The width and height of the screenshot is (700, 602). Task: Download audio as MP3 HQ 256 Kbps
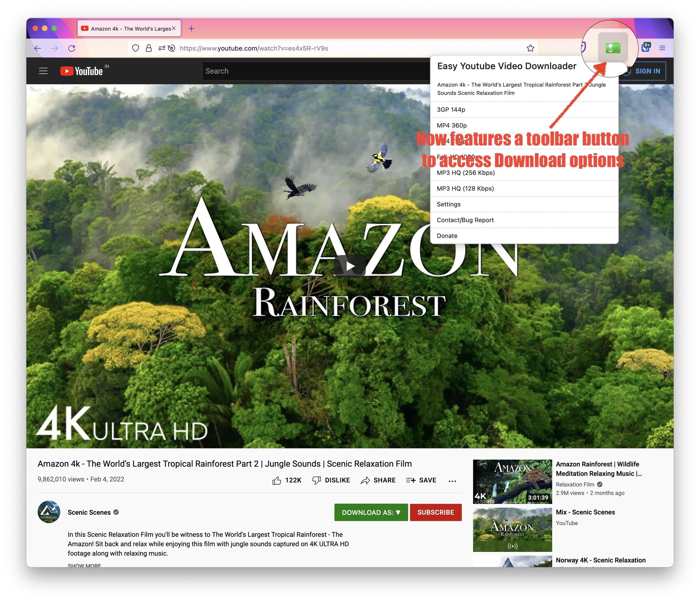pyautogui.click(x=466, y=173)
